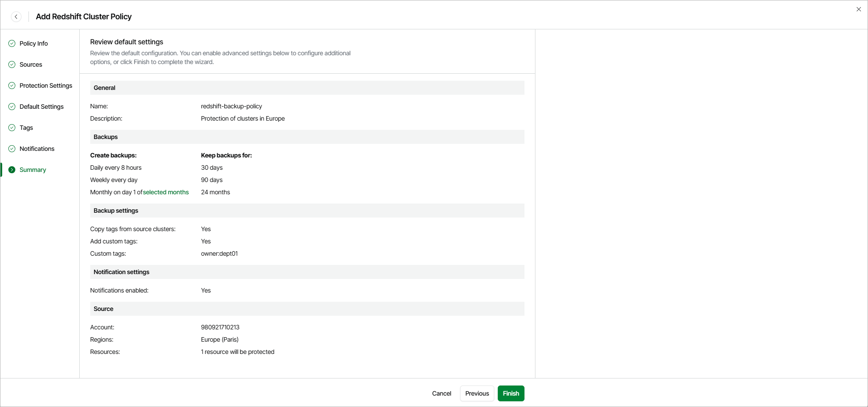Screen dimensions: 868x407
Task: Click the Summary step arrow icon
Action: [12, 170]
